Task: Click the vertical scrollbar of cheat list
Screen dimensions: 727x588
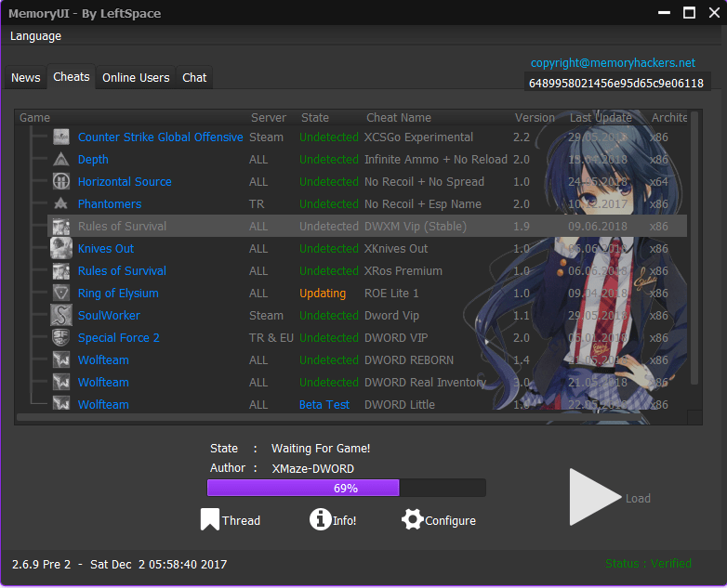Action: pyautogui.click(x=694, y=248)
